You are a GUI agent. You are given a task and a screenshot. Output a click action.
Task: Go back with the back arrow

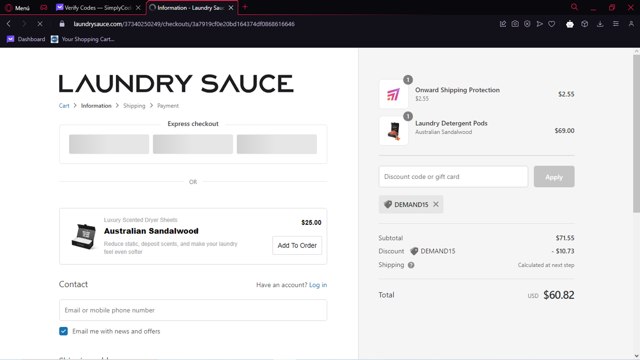tap(9, 24)
